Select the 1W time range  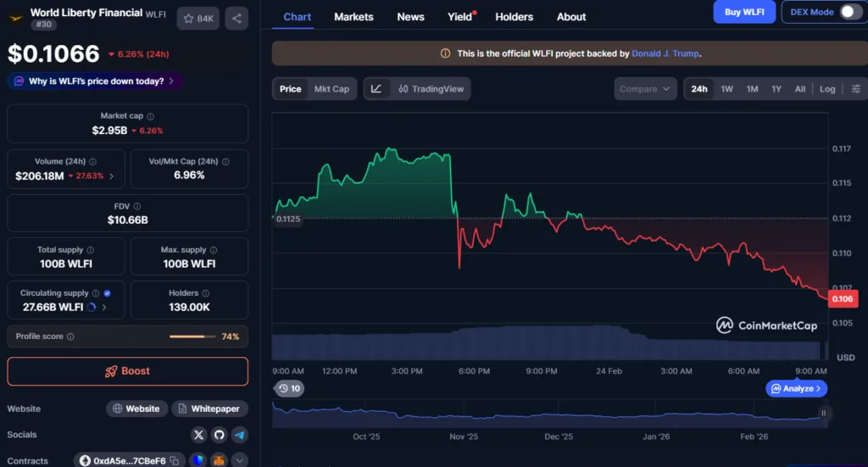(726, 89)
